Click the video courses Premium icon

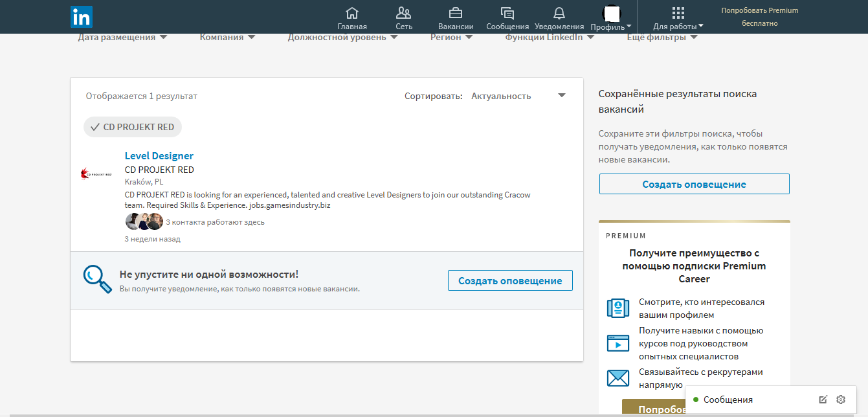click(618, 343)
